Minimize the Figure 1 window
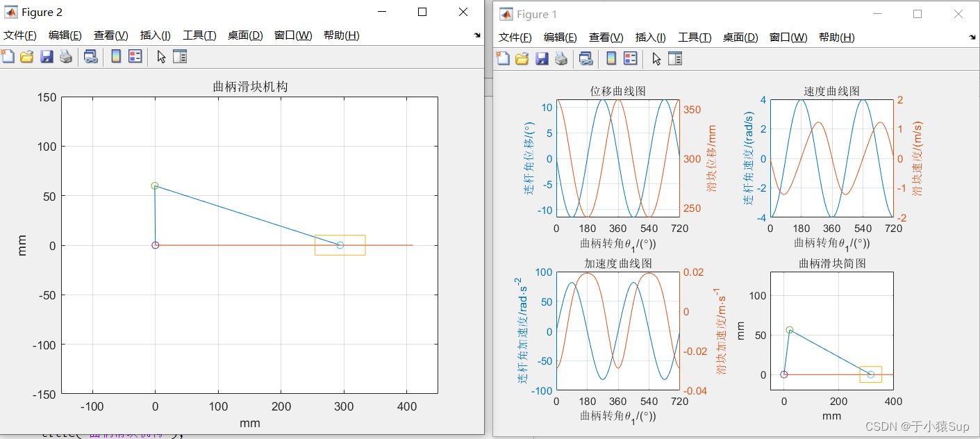 pyautogui.click(x=877, y=14)
